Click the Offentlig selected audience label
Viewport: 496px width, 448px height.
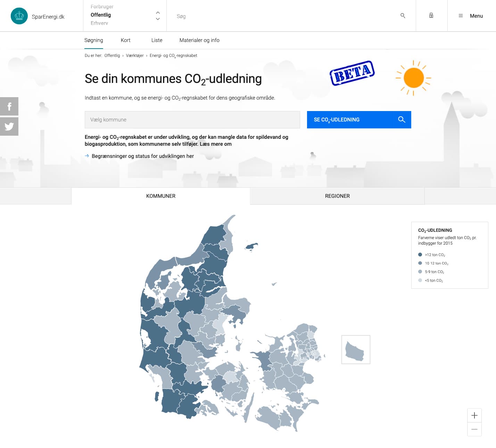coord(101,15)
